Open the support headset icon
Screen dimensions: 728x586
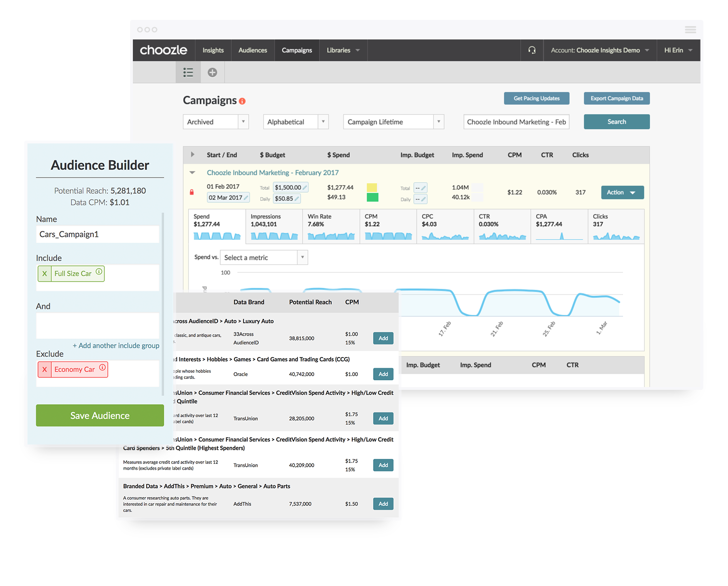532,50
